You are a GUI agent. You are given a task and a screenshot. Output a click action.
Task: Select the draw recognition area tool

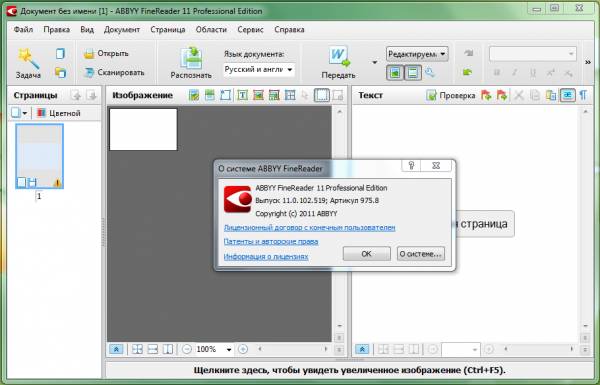point(225,95)
